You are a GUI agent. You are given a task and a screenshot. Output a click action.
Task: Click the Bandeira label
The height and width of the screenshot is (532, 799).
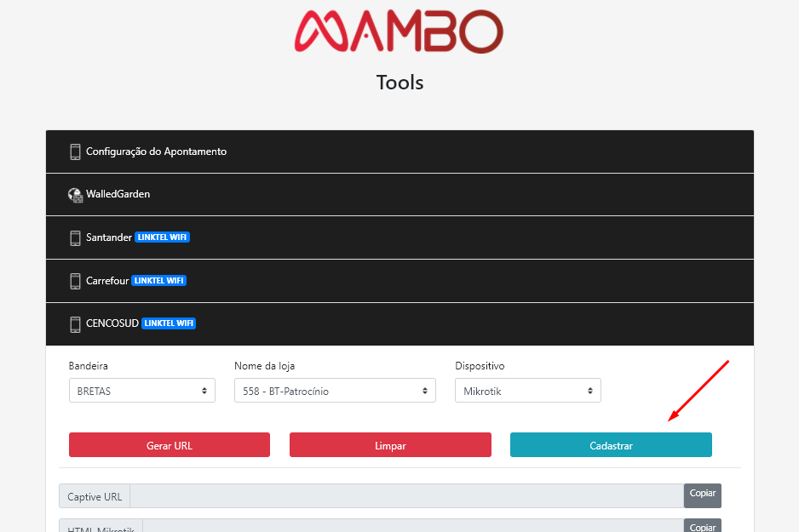[x=88, y=365]
